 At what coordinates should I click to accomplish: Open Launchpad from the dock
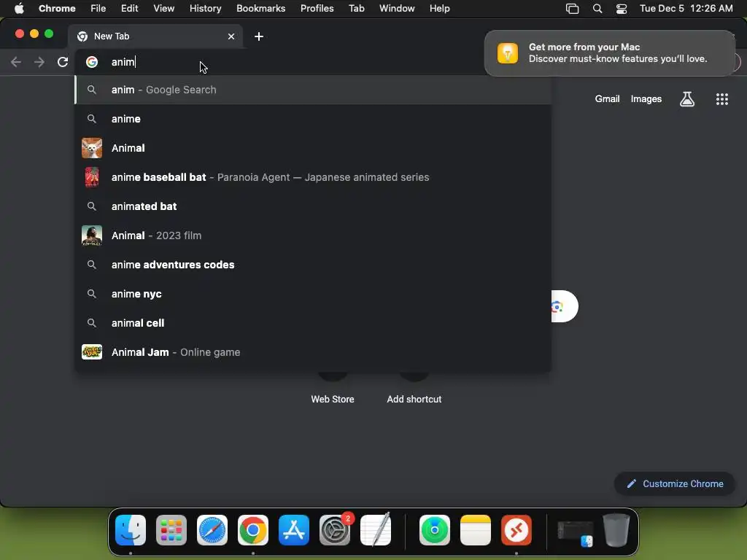pos(171,530)
